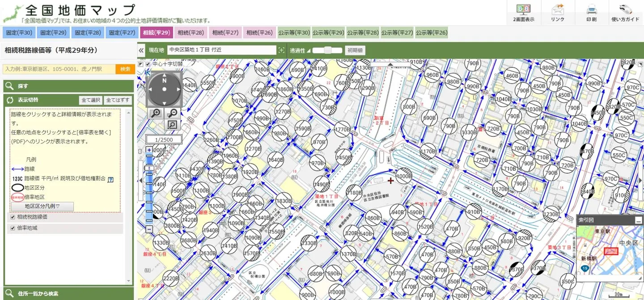The width and height of the screenshot is (644, 300).
Task: Uncheck the 倍率地域 layer checkbox
Action: click(13, 228)
